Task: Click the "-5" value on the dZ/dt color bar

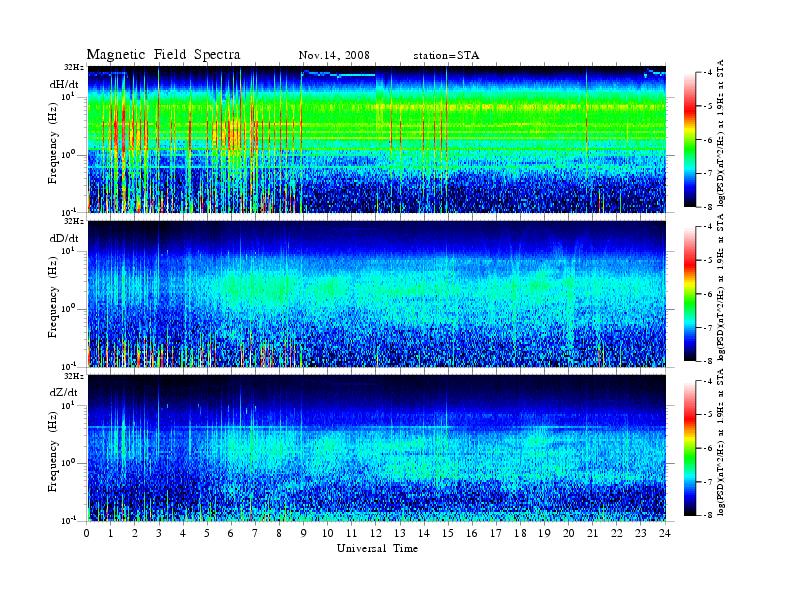Action: point(708,415)
